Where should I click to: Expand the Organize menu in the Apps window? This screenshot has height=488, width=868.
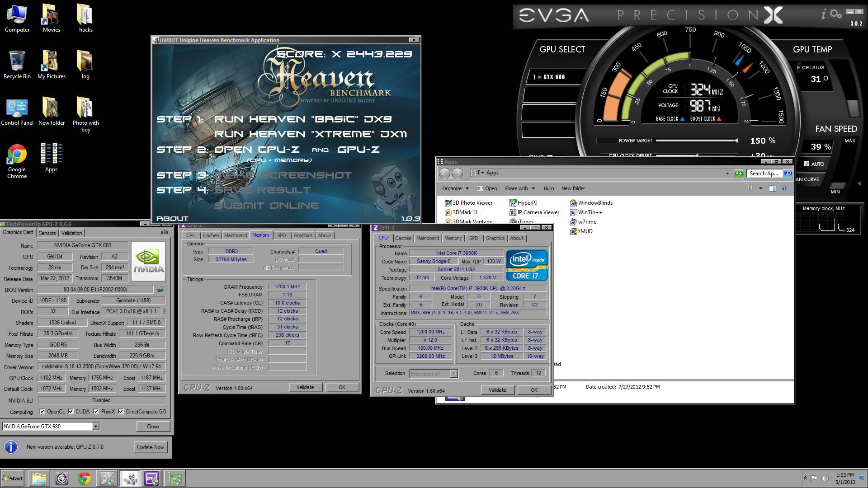tap(455, 188)
